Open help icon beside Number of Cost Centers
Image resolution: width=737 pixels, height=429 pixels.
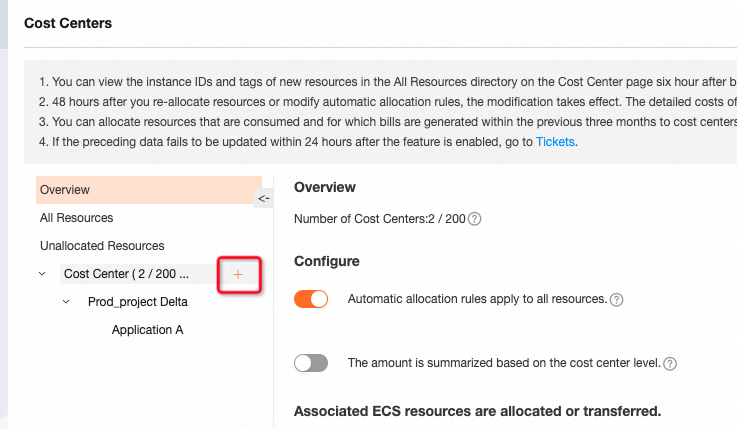tap(475, 220)
